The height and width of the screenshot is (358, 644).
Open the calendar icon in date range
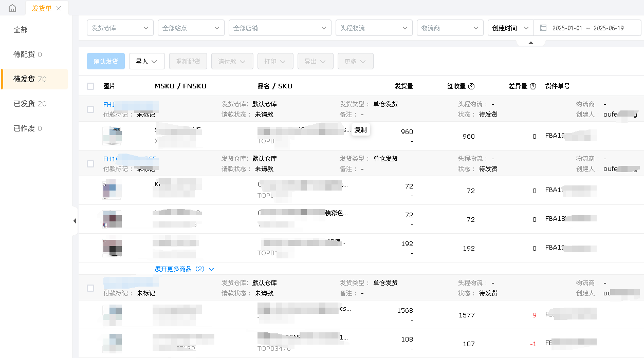click(x=543, y=28)
